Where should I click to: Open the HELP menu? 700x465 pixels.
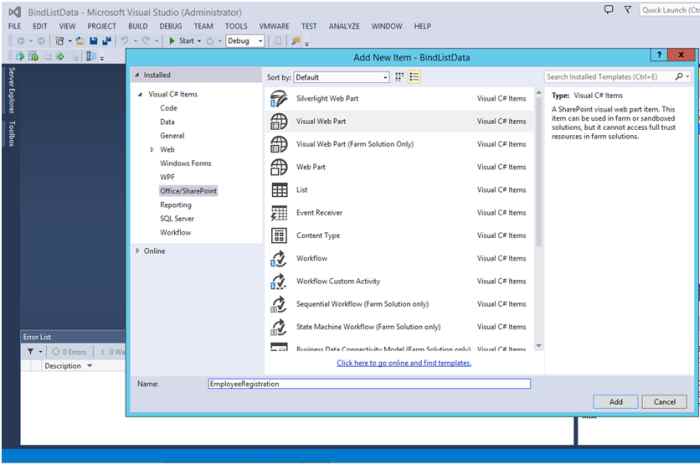click(x=422, y=26)
